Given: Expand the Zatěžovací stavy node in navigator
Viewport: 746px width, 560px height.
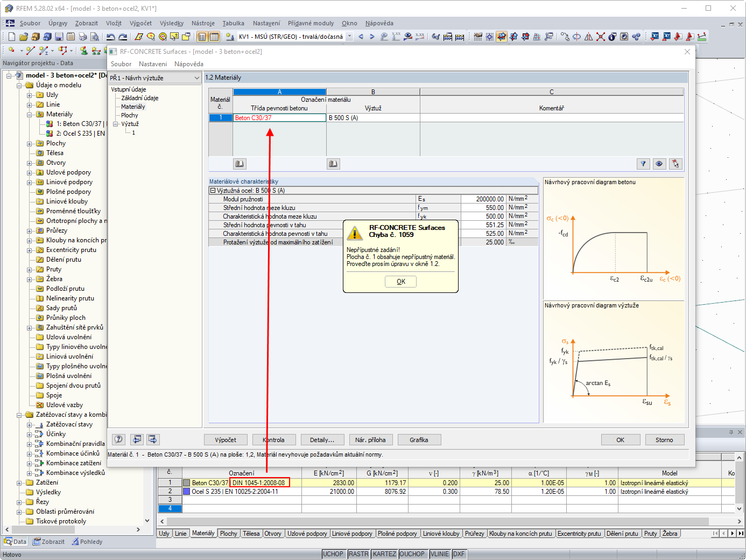Looking at the screenshot, I should click(30, 424).
